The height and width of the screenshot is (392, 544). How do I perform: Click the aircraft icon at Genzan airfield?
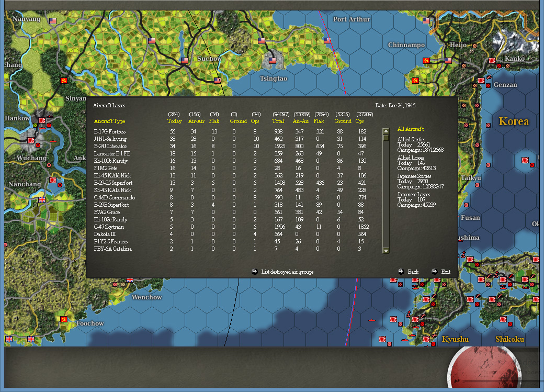(x=489, y=77)
